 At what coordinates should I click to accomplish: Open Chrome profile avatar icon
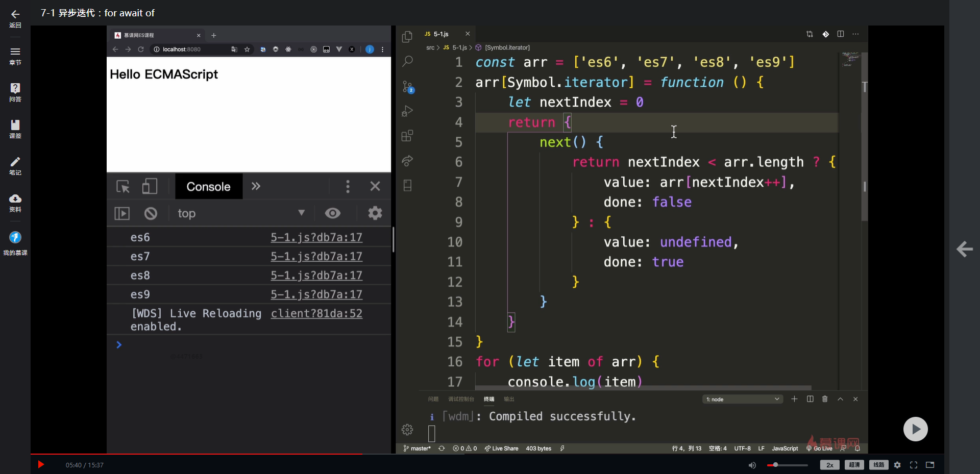click(370, 49)
